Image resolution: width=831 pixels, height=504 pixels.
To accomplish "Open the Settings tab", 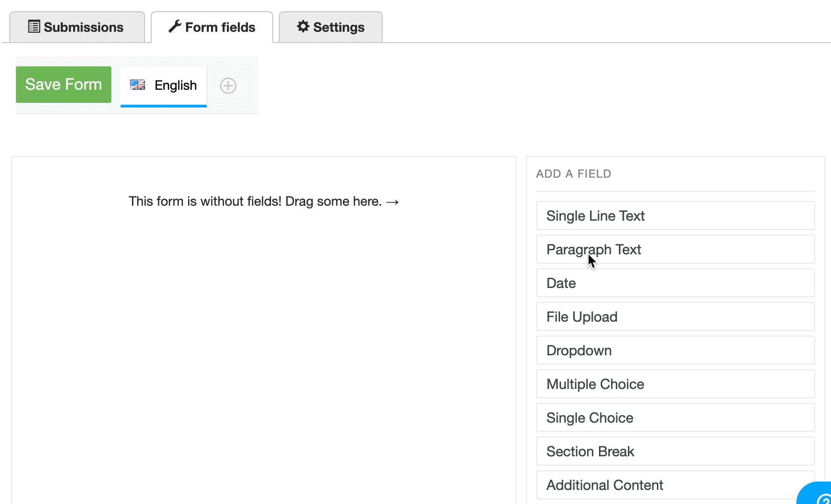I will coord(331,27).
